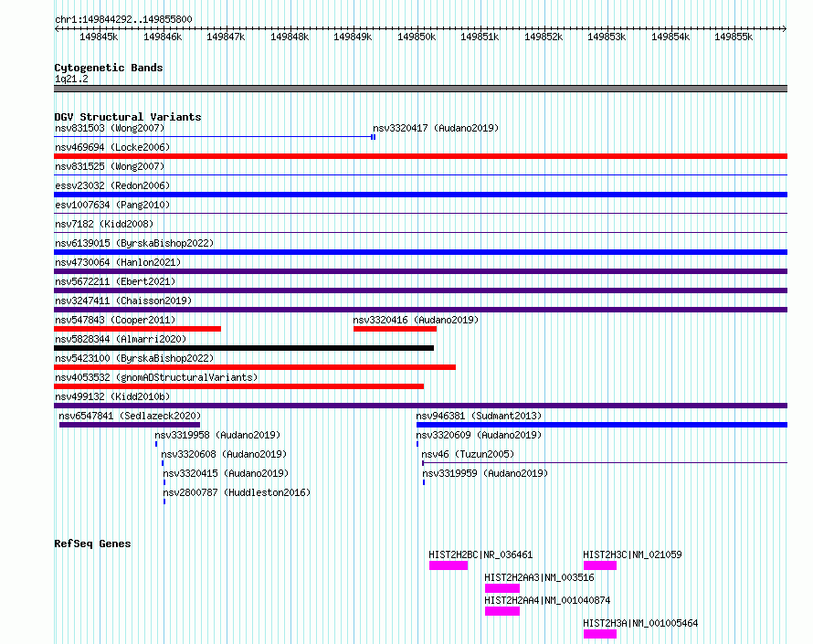The height and width of the screenshot is (644, 813).
Task: Click magenta gene bar HIST2H2BC|NR_036461
Action: (449, 565)
